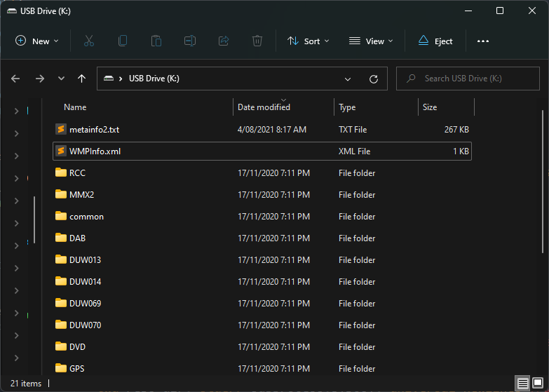Screen dimensions: 549x392
Task: Expand the address bar history chevron
Action: [348, 79]
